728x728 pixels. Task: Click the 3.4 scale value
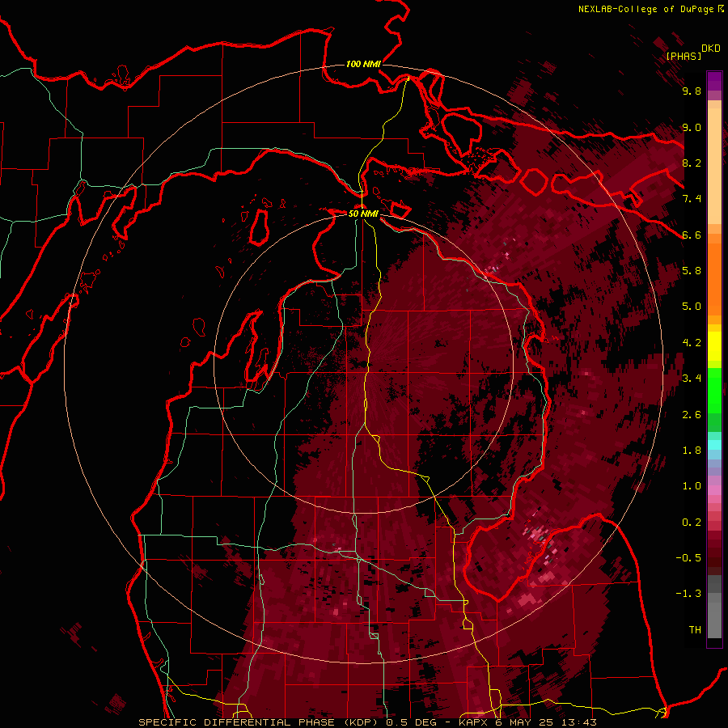click(692, 379)
